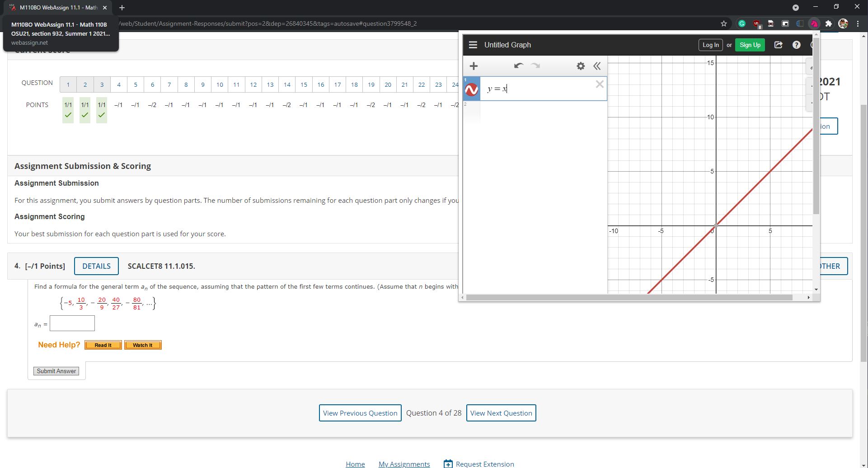This screenshot has width=868, height=468.
Task: Collapse the Desmos expressions panel
Action: [597, 66]
